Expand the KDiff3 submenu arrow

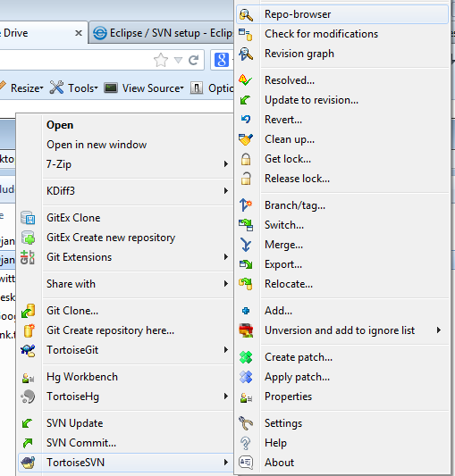point(226,191)
